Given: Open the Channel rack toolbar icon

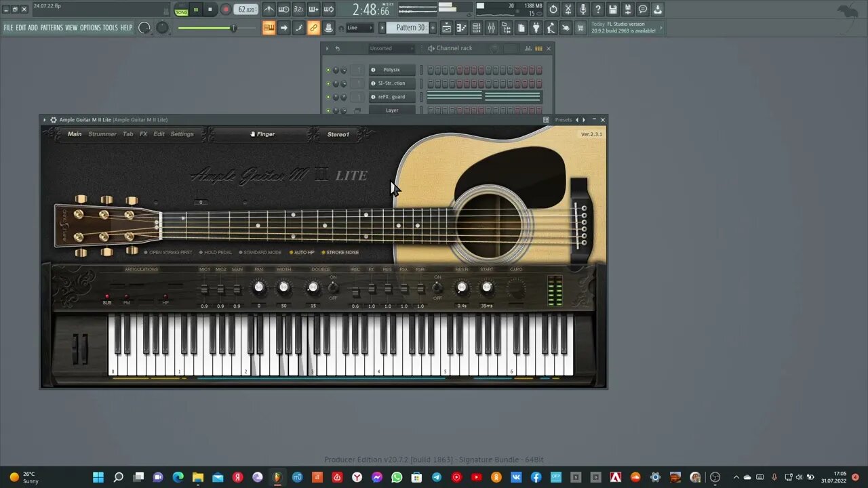Looking at the screenshot, I should tap(477, 28).
